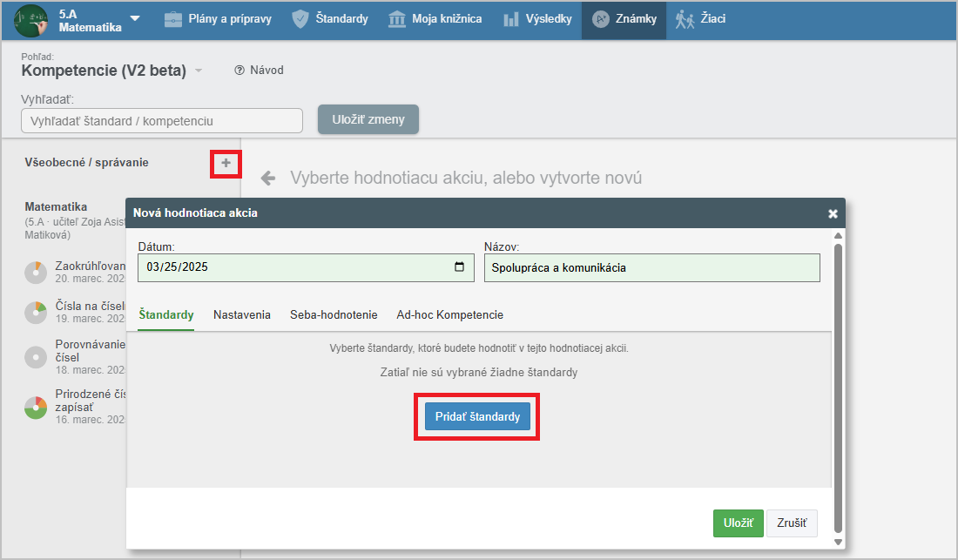Switch to the Seba-hodnotenie tab
The width and height of the screenshot is (958, 560).
coord(334,314)
